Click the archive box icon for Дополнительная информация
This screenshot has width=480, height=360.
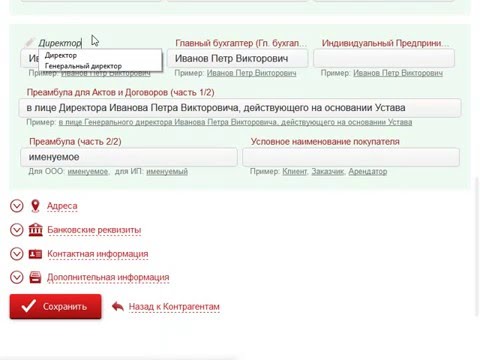(x=35, y=277)
